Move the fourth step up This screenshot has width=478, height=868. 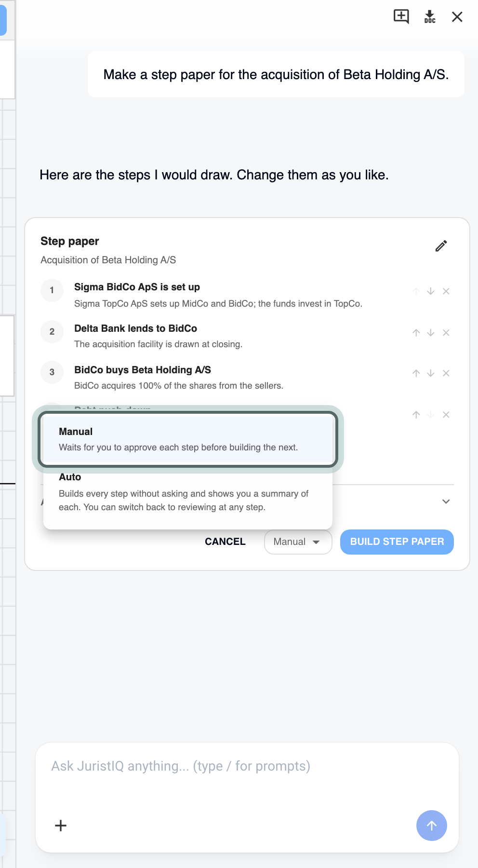(416, 415)
